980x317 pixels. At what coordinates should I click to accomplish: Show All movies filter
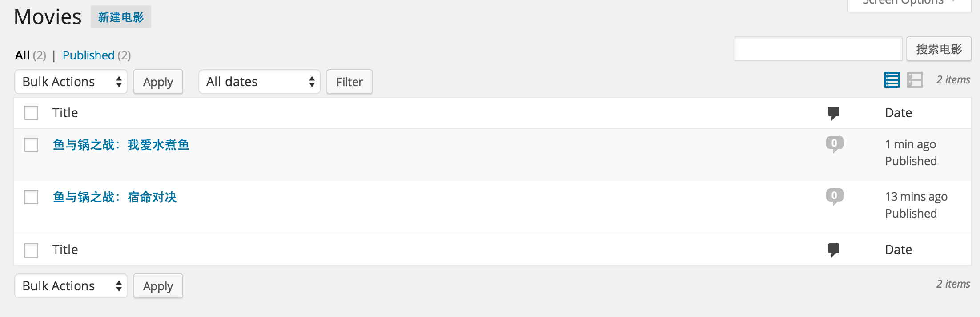click(x=22, y=55)
